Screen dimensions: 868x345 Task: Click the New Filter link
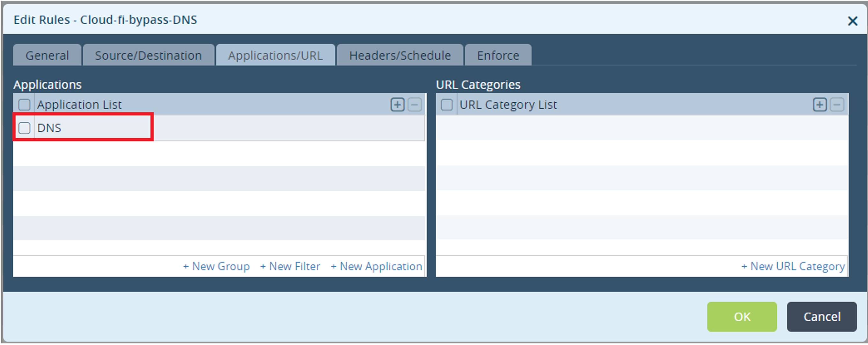(x=290, y=266)
